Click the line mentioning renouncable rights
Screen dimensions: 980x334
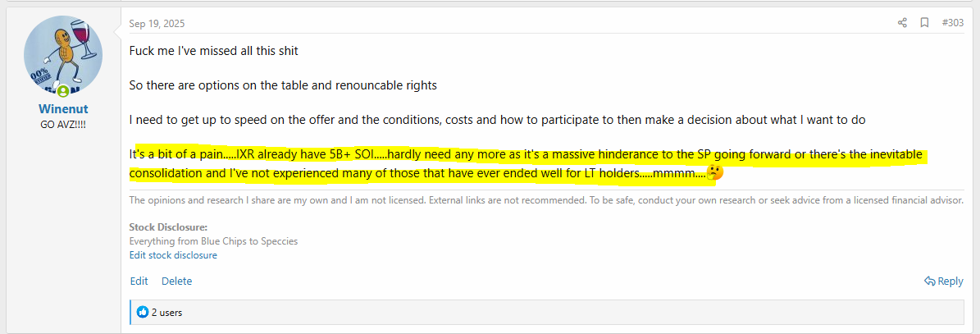(x=283, y=85)
